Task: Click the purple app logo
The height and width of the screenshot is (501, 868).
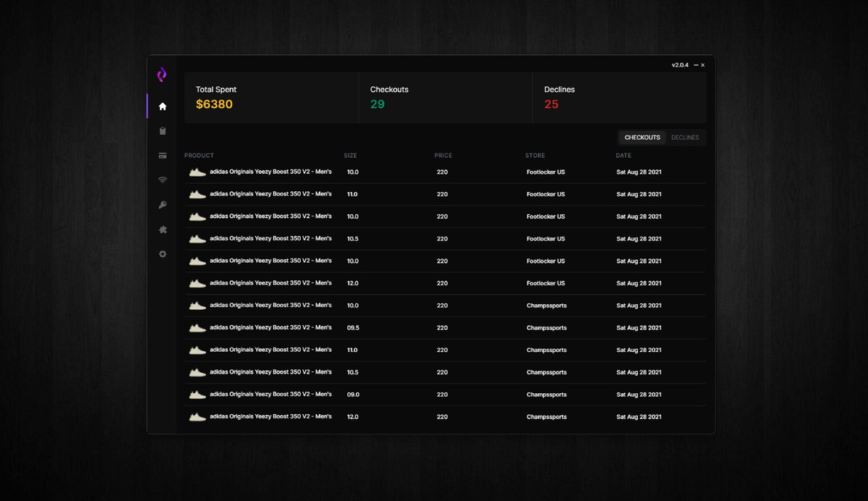Action: pyautogui.click(x=162, y=75)
